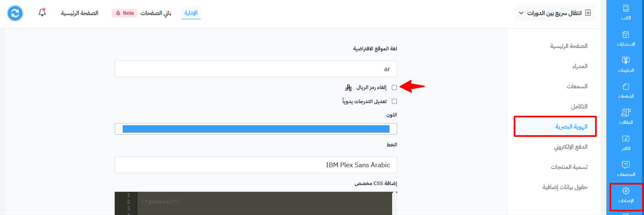Go to الدفع الإلكتروني settings link
The image size is (644, 215).
coord(571,147)
